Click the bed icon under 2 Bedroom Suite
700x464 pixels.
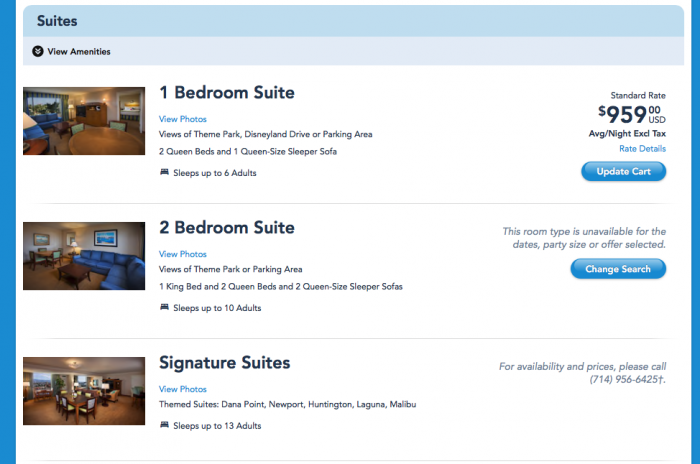164,307
